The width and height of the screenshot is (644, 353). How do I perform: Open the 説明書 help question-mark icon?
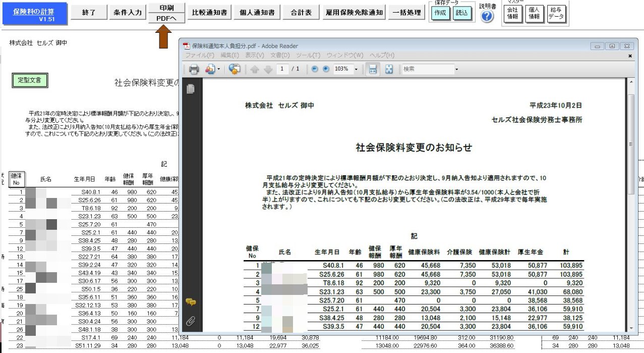coord(487,16)
